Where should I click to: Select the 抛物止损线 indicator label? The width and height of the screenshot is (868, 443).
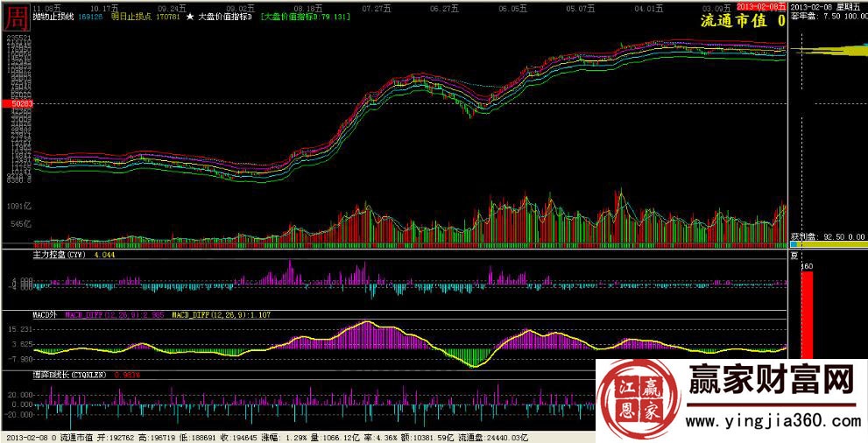point(53,16)
